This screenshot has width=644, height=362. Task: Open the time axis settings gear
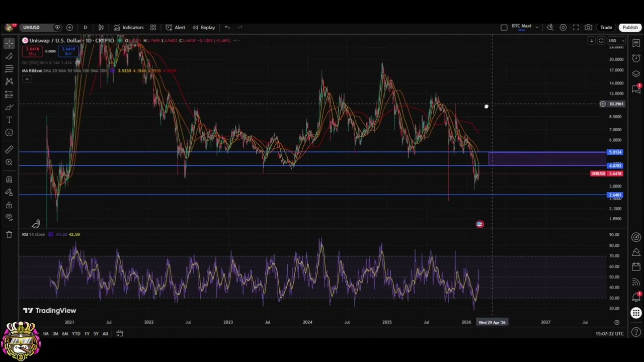(617, 322)
